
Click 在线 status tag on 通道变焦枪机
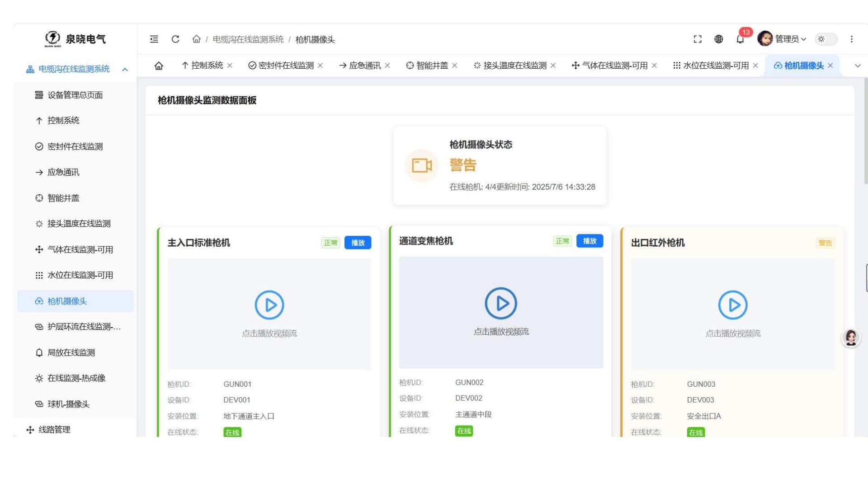click(x=464, y=431)
